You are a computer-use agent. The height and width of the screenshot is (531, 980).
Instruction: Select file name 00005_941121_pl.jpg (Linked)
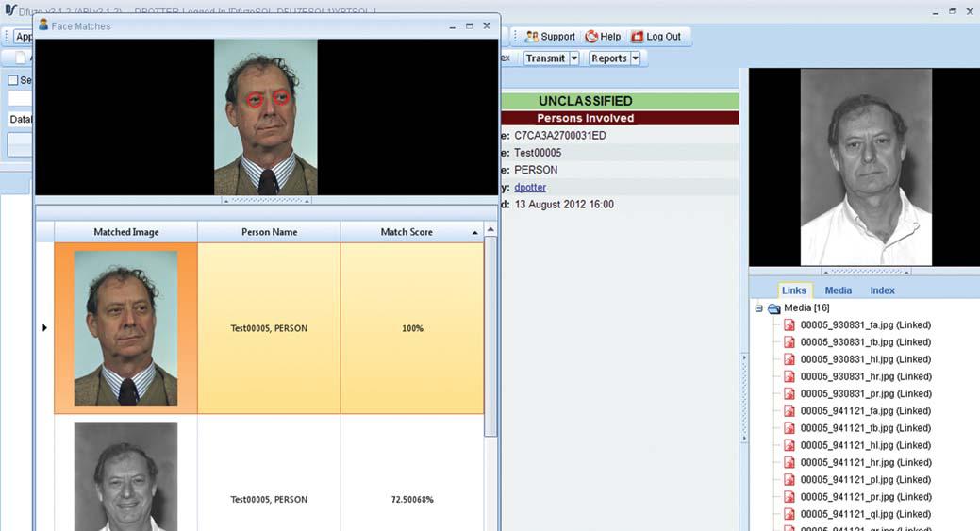pyautogui.click(x=866, y=480)
